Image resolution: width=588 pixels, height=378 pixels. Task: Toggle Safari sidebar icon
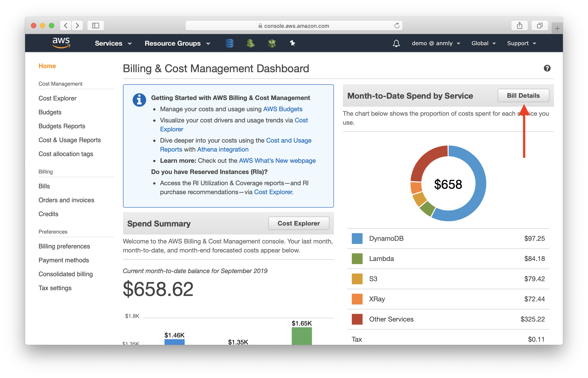click(x=95, y=26)
